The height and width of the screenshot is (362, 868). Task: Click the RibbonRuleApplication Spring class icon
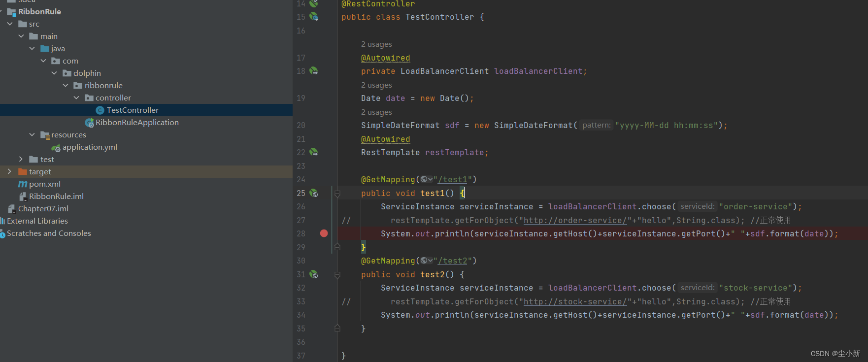[x=89, y=123]
